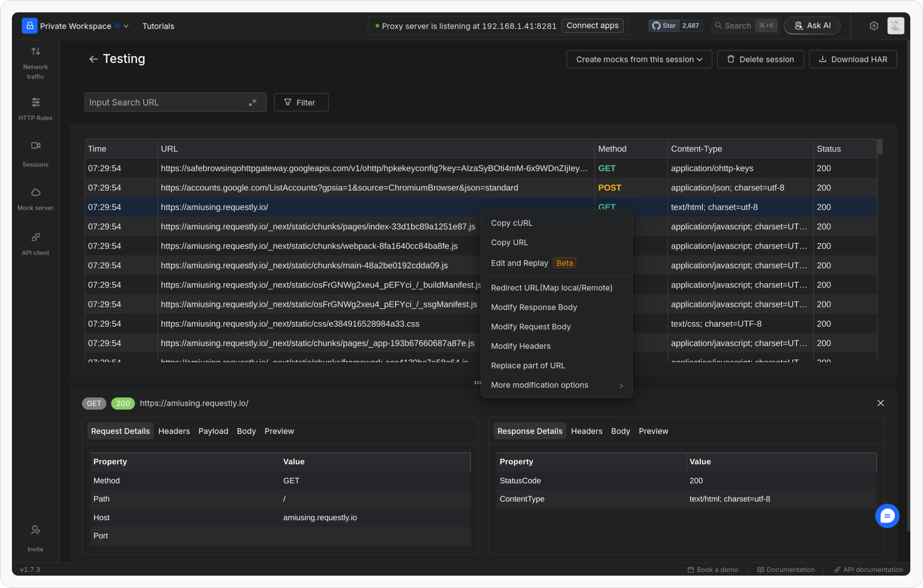Select Copy cURL from context menu
923x588 pixels.
tap(511, 223)
